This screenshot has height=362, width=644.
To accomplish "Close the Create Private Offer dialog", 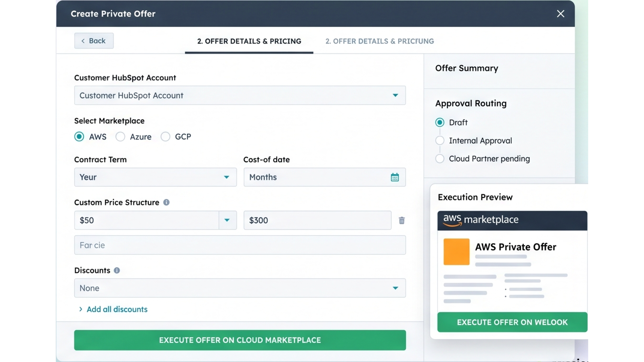I will click(x=561, y=14).
